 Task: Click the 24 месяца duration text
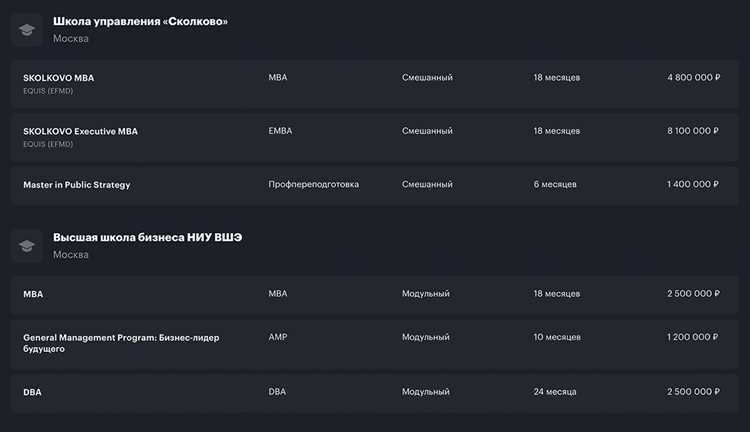pyautogui.click(x=556, y=392)
